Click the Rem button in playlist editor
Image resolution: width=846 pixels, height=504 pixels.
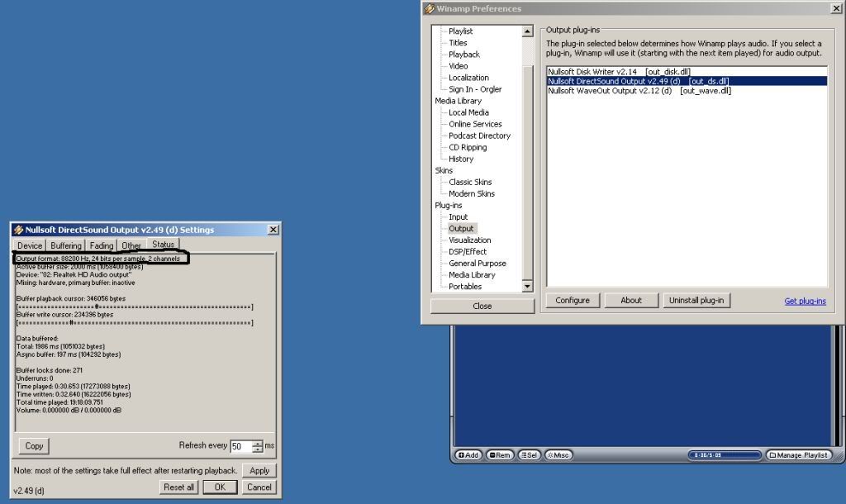click(x=499, y=454)
